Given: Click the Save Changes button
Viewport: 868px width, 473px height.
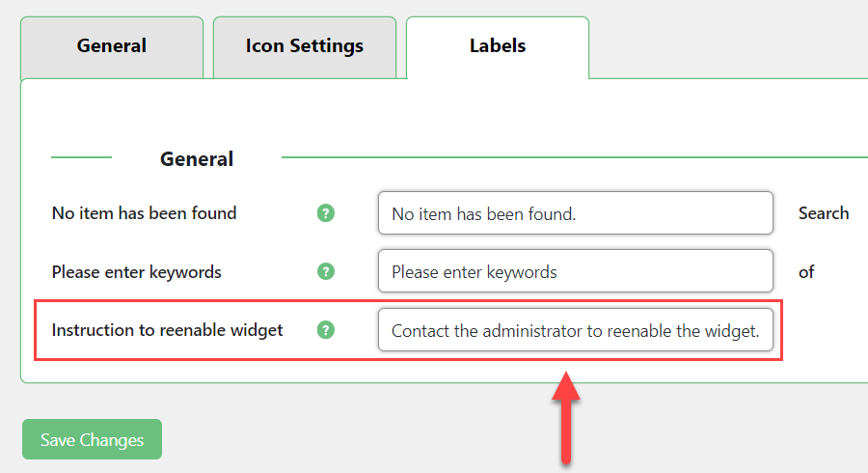Looking at the screenshot, I should click(92, 439).
